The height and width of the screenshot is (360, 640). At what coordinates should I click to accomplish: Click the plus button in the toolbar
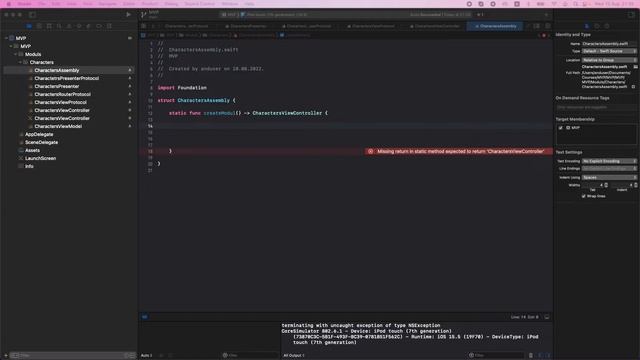(x=546, y=15)
